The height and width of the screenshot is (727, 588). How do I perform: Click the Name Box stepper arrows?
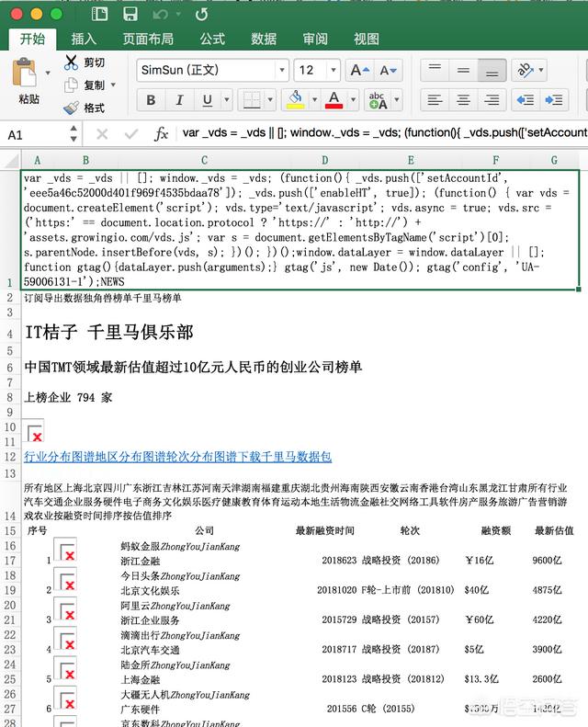[x=73, y=134]
